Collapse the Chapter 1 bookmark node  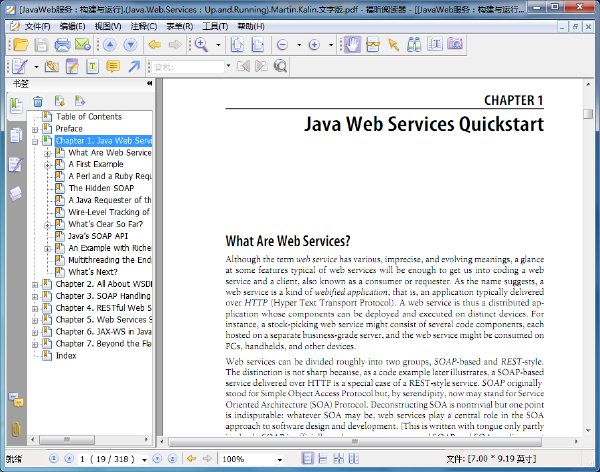pyautogui.click(x=35, y=141)
